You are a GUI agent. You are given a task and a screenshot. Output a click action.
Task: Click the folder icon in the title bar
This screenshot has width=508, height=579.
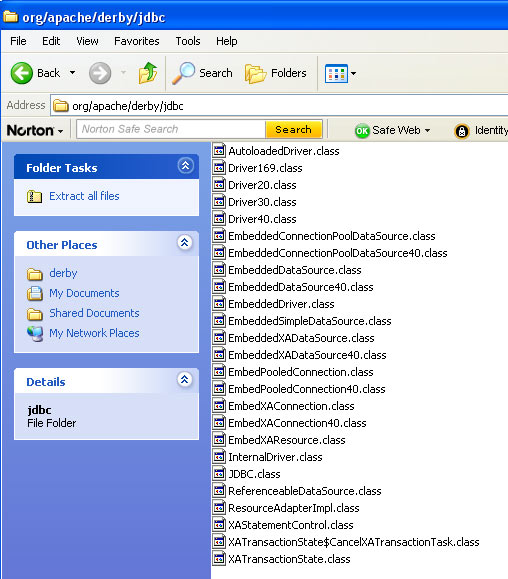tap(10, 16)
